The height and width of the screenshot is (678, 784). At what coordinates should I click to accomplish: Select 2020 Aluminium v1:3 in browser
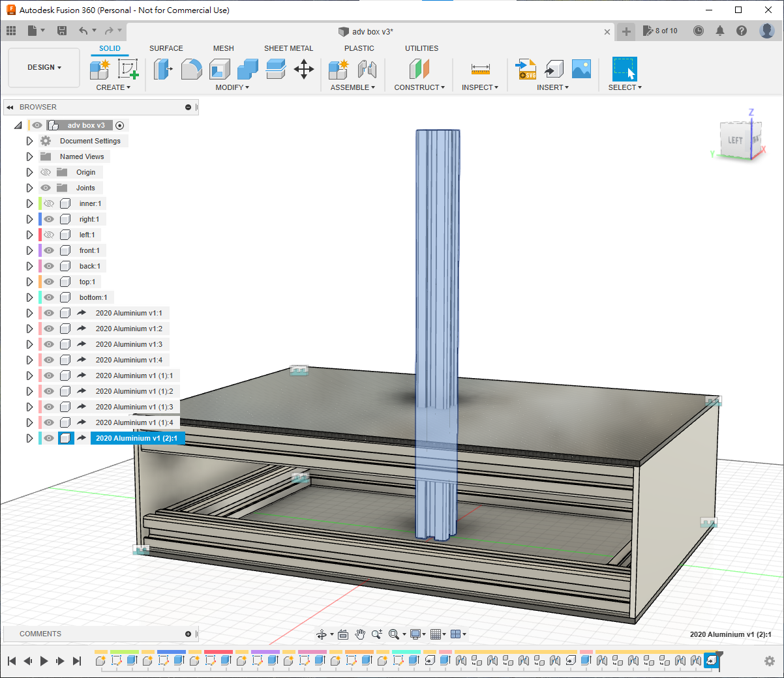[x=128, y=344]
